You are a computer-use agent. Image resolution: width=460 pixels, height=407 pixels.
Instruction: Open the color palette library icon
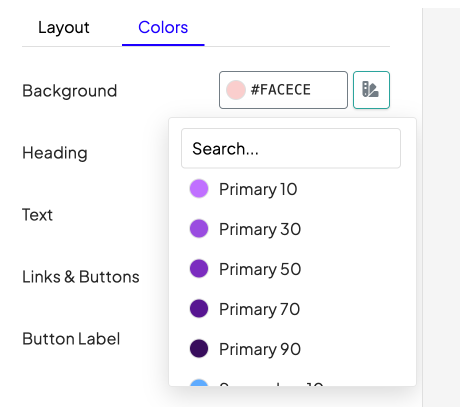371,90
